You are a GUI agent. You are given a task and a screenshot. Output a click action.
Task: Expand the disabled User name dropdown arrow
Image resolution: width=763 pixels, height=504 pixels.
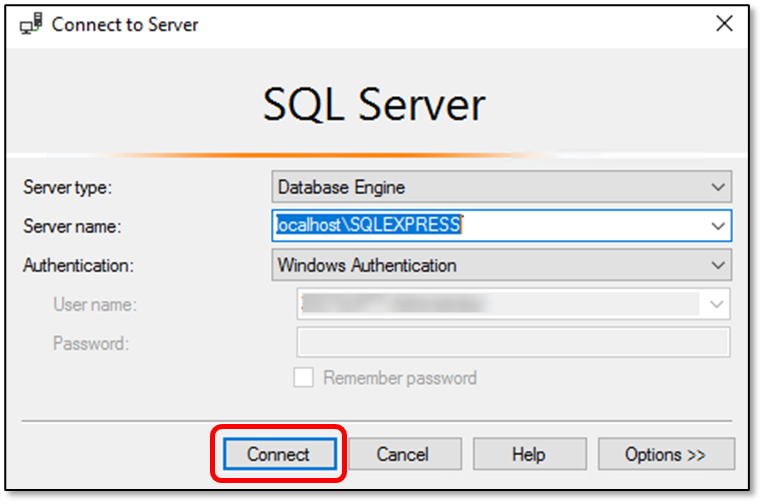716,305
